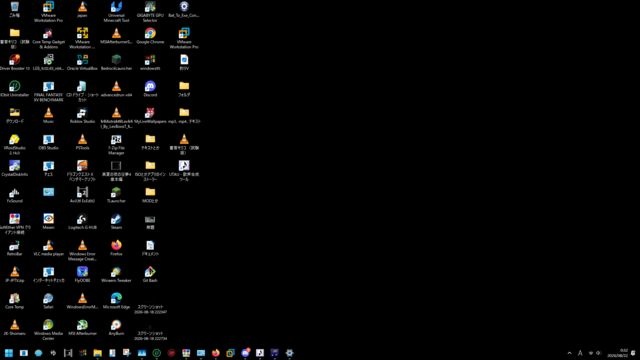Click the MSI Afterburner desktop shortcut
640x360 pixels.
click(82, 327)
